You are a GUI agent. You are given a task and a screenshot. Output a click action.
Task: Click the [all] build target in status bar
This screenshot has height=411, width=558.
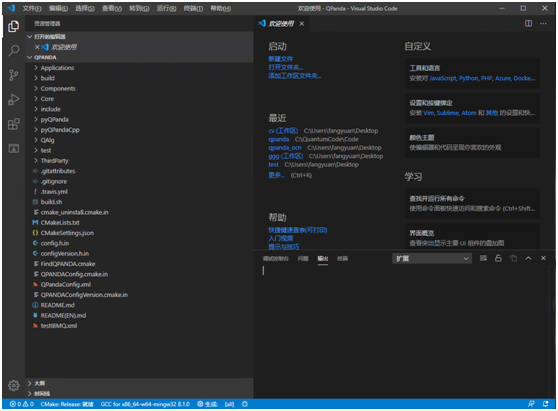[230, 404]
